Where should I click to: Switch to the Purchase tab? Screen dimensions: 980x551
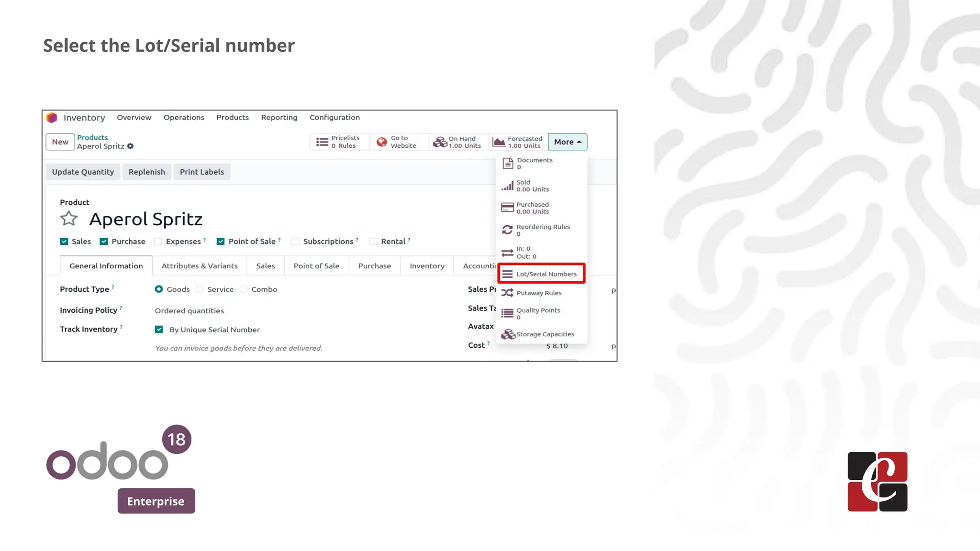[375, 266]
